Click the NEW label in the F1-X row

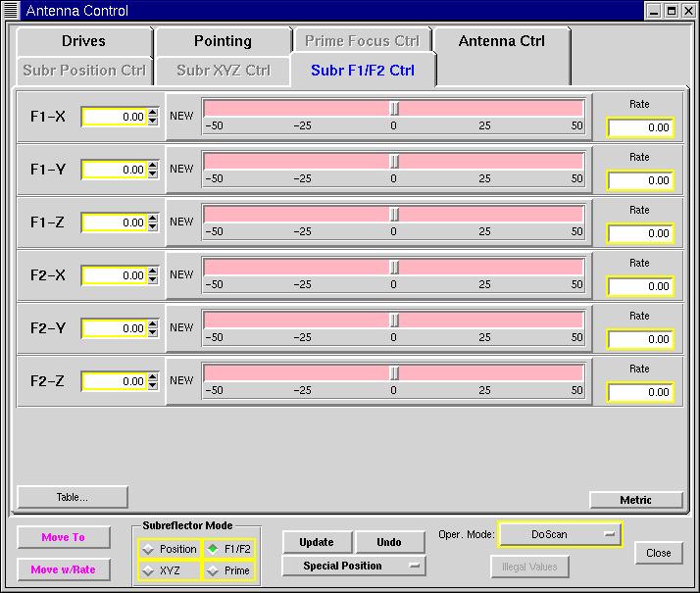coord(181,116)
